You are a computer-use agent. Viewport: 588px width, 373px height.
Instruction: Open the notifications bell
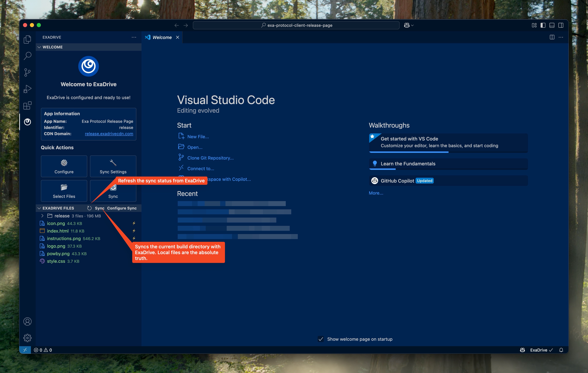(561, 350)
